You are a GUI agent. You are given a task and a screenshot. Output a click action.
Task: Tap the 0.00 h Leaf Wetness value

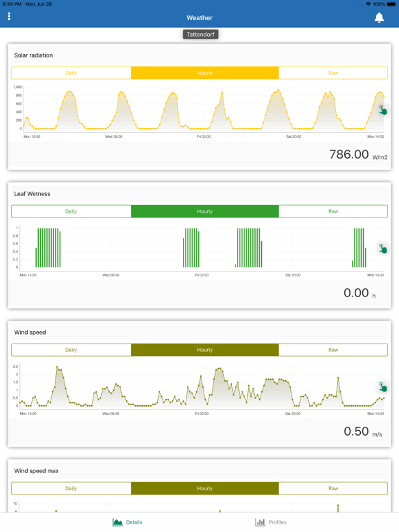click(x=360, y=293)
